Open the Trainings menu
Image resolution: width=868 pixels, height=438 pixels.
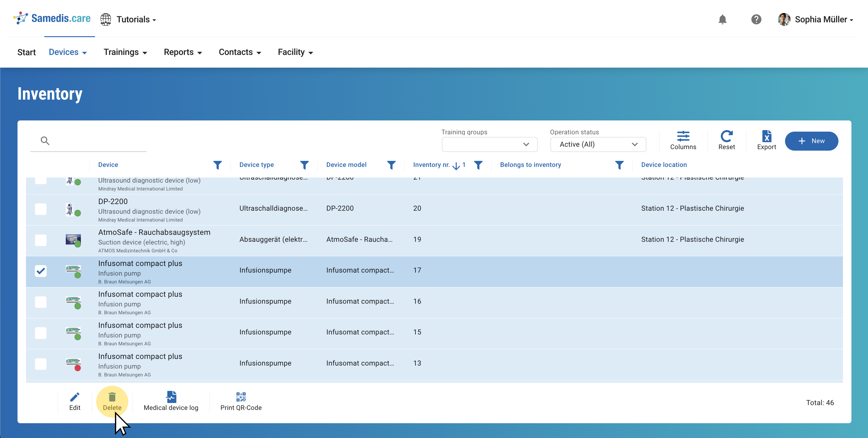click(125, 52)
